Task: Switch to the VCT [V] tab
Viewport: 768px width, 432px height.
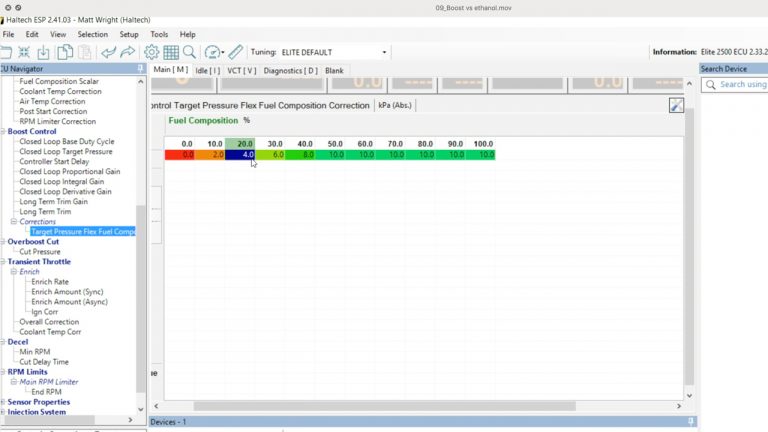Action: 241,71
